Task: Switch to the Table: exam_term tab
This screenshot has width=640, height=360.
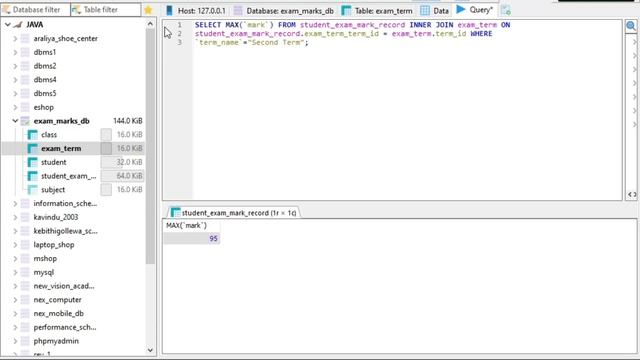Action: (377, 10)
